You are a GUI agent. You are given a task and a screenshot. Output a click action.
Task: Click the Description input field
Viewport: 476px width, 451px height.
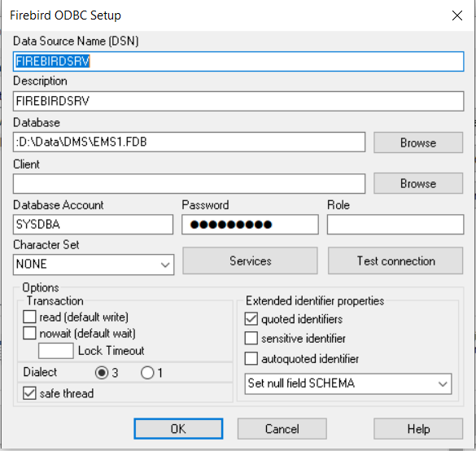238,101
